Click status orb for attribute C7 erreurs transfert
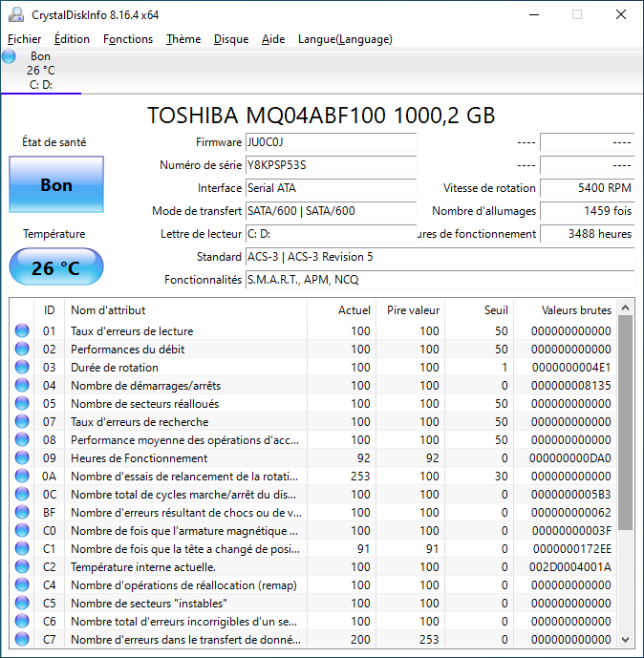 click(22, 639)
